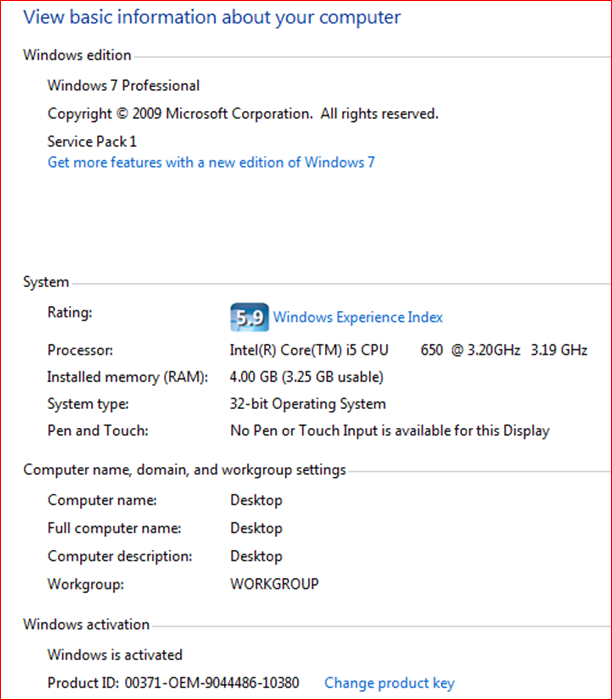Viewport: 612px width, 700px height.
Task: Click the 'No Pen or Touch Input' value
Action: pyautogui.click(x=390, y=431)
